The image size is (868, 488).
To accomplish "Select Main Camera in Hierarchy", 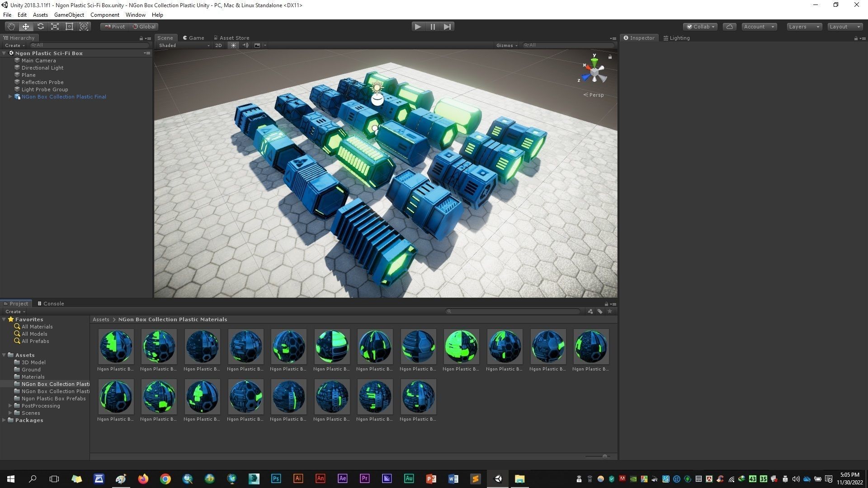I will tap(39, 61).
